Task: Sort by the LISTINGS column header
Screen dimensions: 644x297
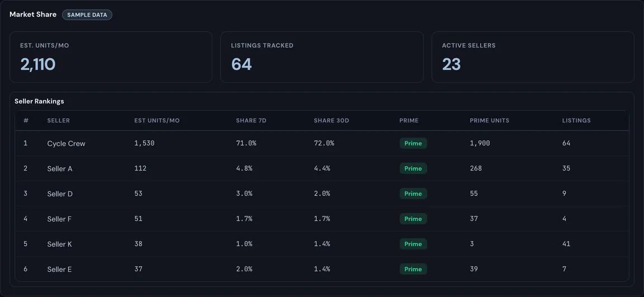Action: point(577,121)
